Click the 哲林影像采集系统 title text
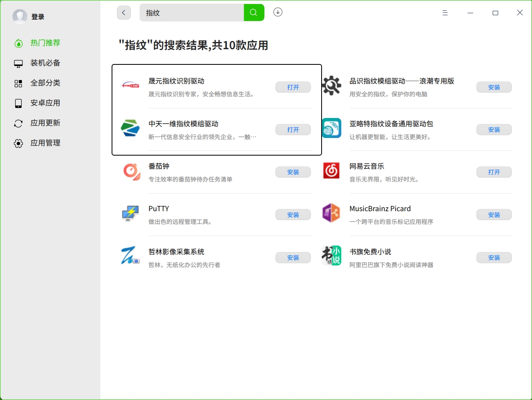This screenshot has width=532, height=400. click(x=176, y=252)
